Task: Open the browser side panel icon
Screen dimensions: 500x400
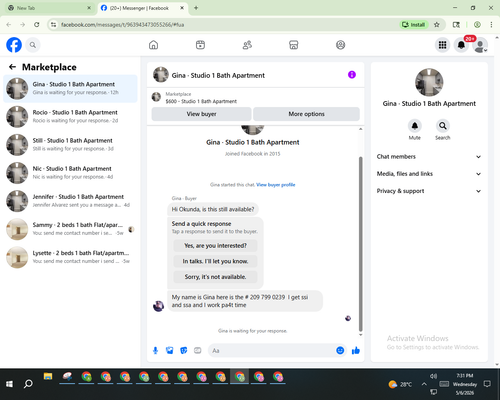Action: pos(456,25)
